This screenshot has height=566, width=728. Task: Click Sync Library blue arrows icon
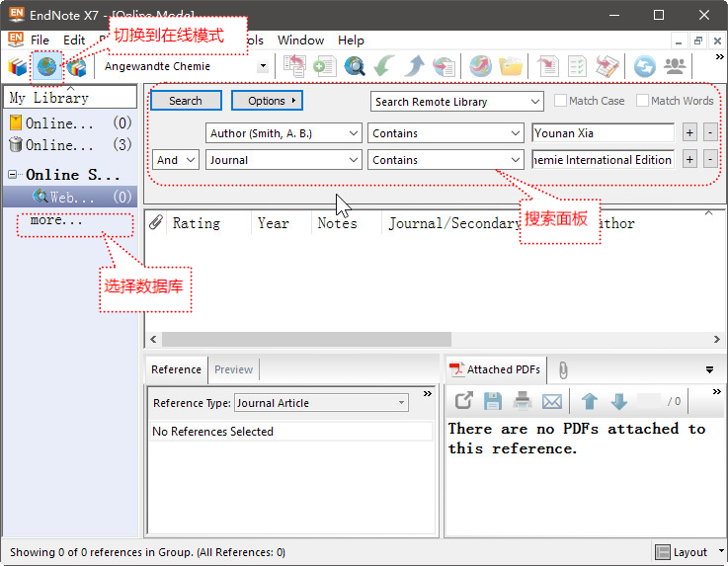[x=644, y=66]
